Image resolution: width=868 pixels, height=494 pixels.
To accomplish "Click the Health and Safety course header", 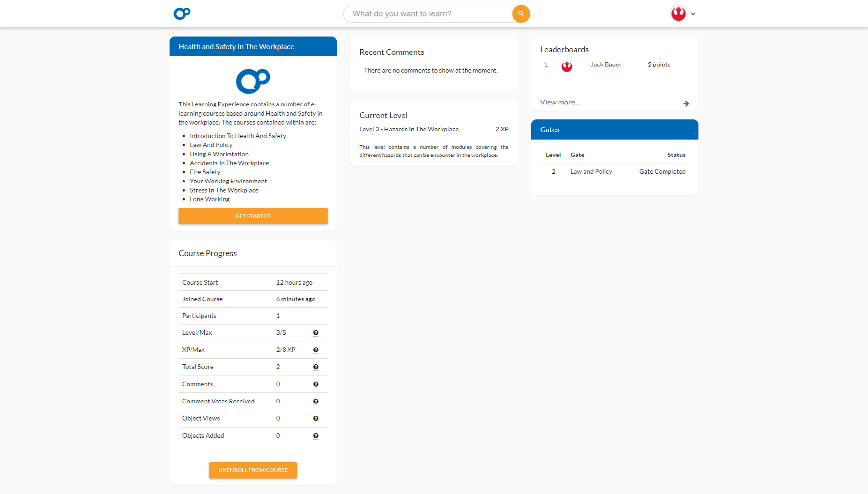I will pos(253,46).
